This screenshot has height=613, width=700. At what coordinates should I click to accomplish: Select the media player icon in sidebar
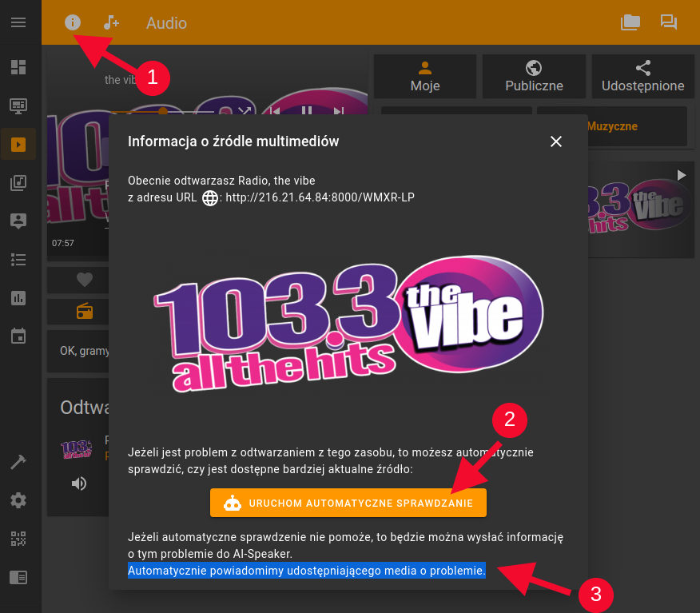point(18,144)
